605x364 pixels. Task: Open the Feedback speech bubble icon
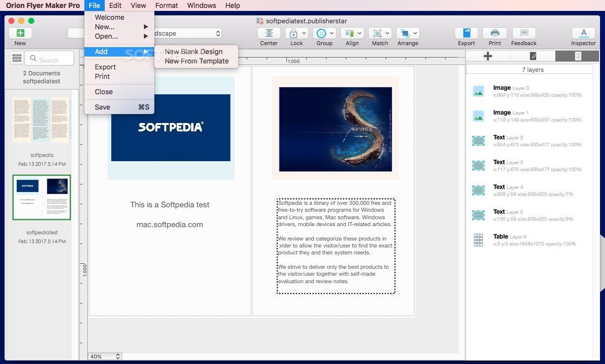(524, 33)
